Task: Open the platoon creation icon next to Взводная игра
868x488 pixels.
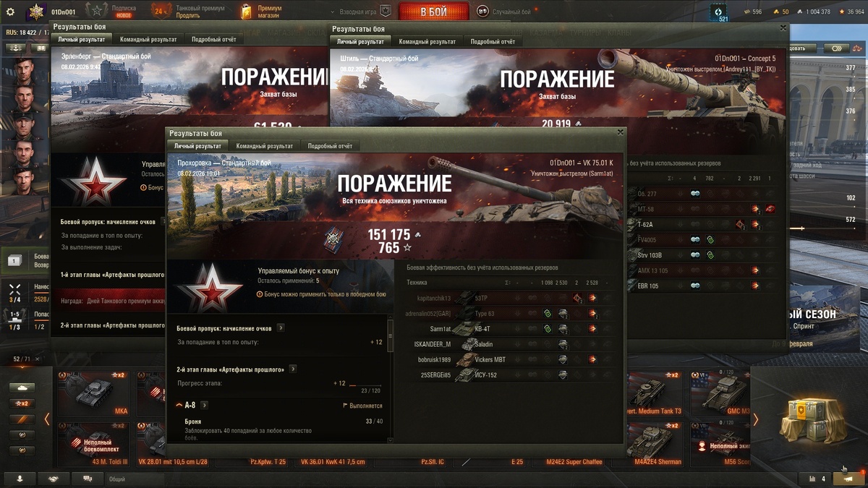Action: [386, 11]
